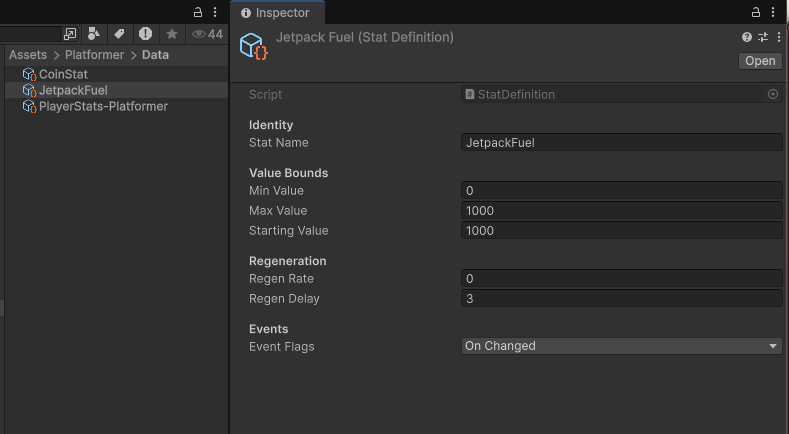Image resolution: width=789 pixels, height=434 pixels.
Task: Toggle the Project panel lock
Action: [x=198, y=12]
